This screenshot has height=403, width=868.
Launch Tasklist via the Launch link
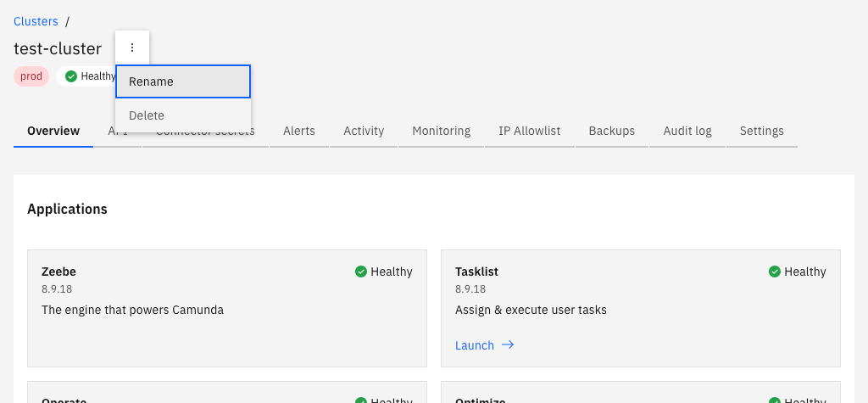(475, 345)
